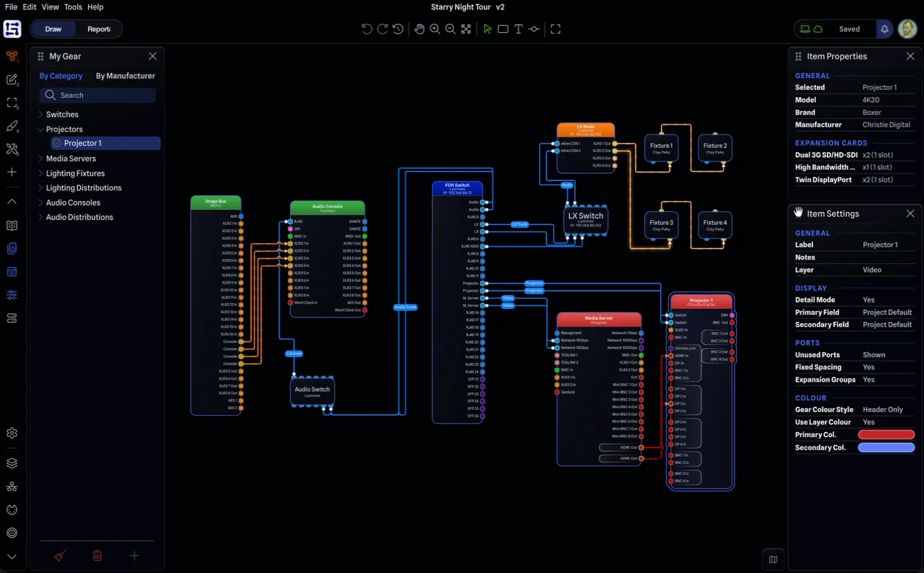Viewport: 924px width, 573px height.
Task: Click the red broom icon in My Gear
Action: coord(60,556)
